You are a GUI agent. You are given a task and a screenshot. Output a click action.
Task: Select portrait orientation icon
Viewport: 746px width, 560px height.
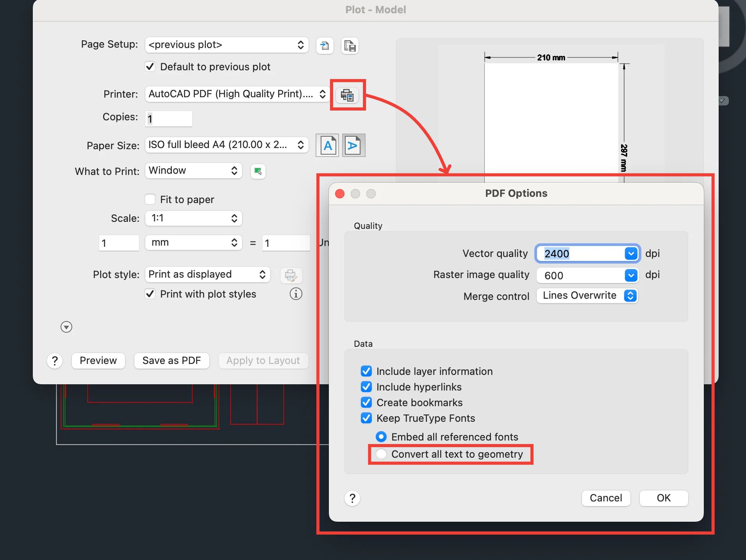point(327,145)
